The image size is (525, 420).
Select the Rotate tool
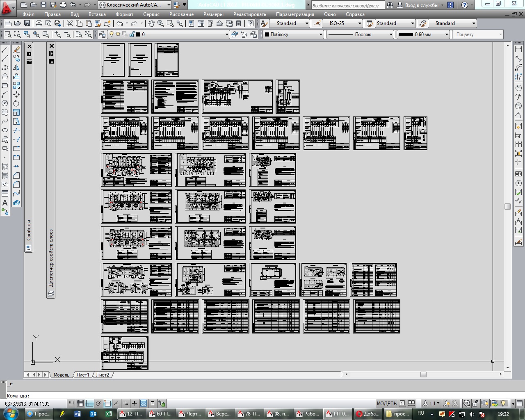click(16, 103)
